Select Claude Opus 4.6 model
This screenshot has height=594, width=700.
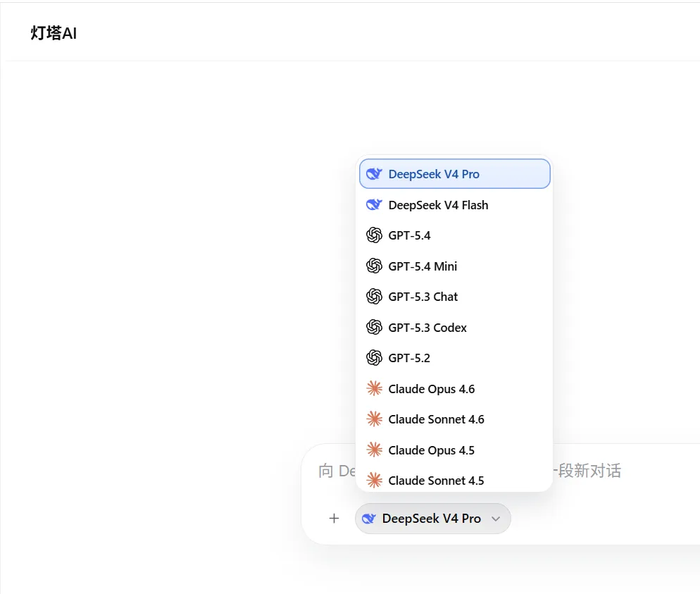coord(454,388)
